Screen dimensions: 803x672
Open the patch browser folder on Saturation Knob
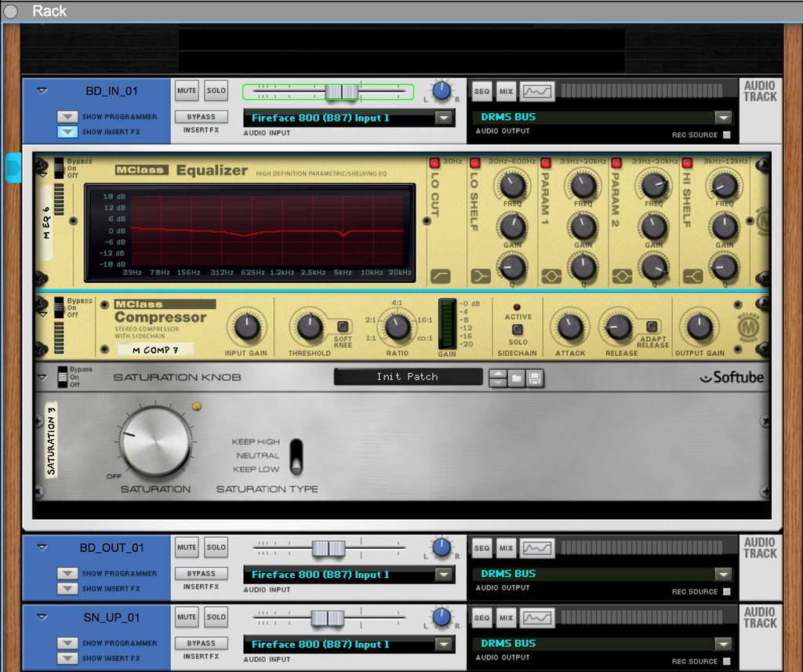[516, 379]
